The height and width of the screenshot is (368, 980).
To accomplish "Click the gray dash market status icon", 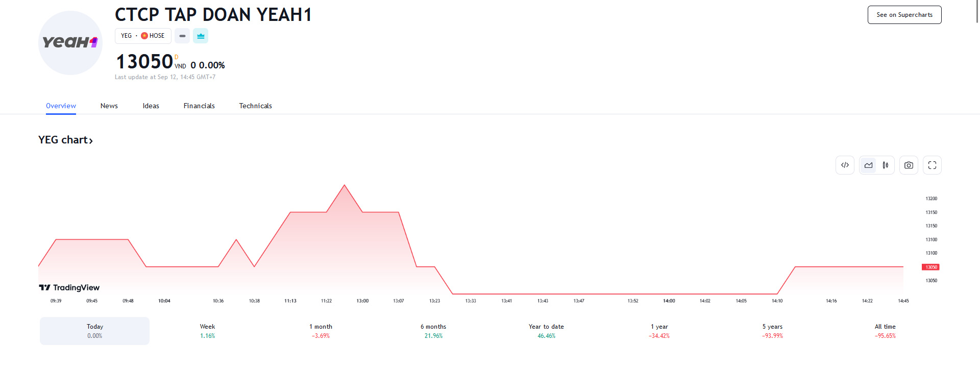I will [182, 36].
